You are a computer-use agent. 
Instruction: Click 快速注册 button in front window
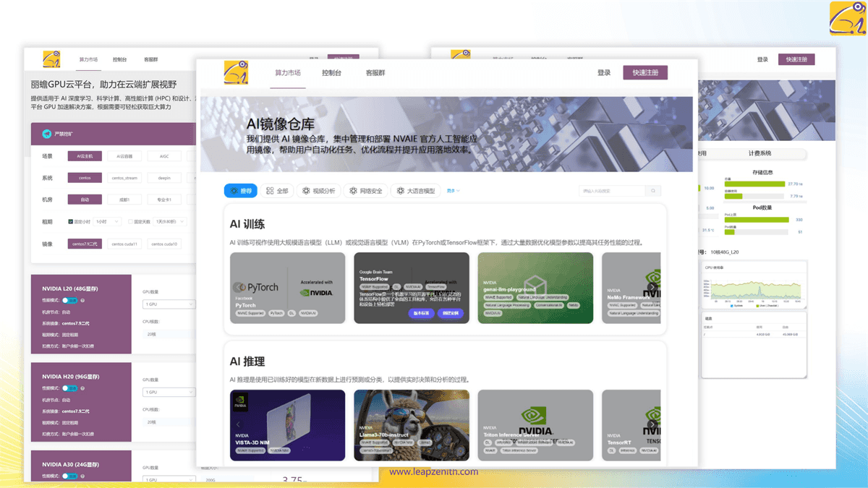645,72
